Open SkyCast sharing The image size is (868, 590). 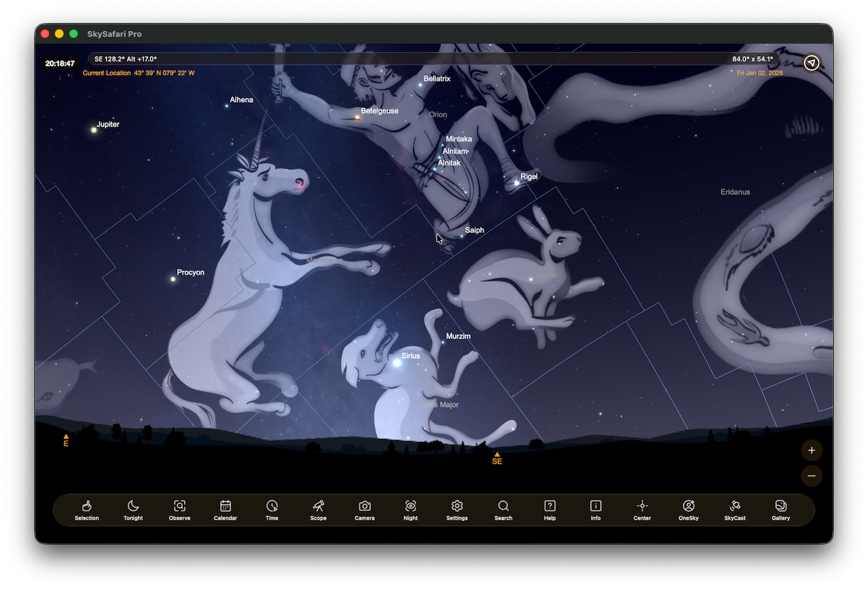point(735,510)
